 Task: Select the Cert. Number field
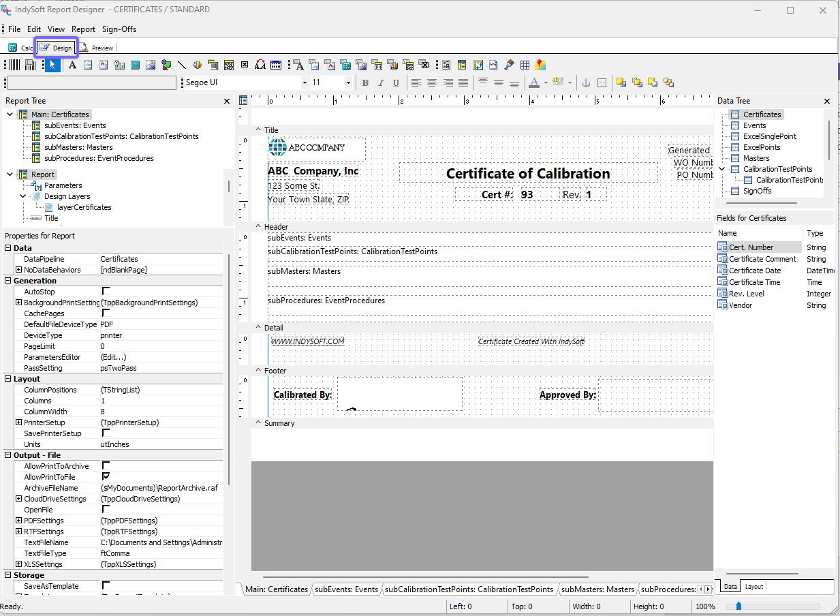[x=751, y=247]
